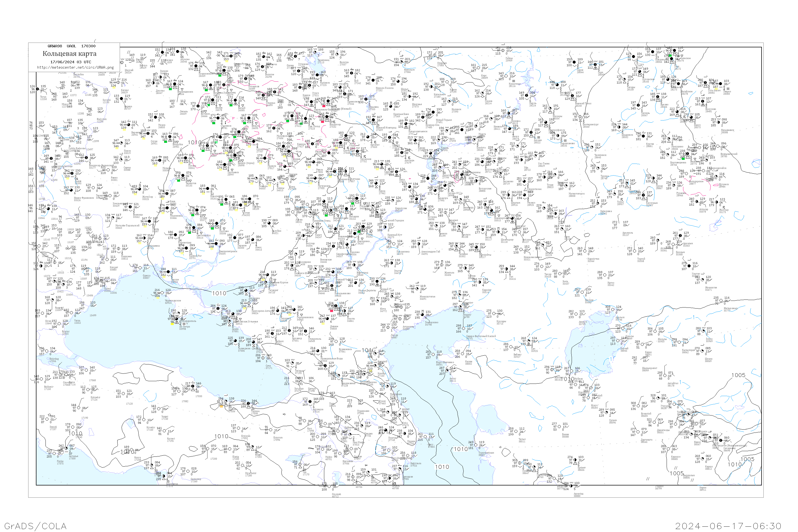
Task: Click the Смоленск 26781 station label
Action: (226, 127)
